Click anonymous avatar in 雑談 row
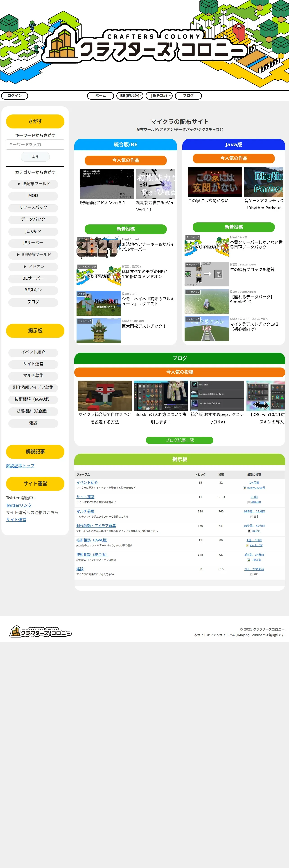Screen dimensions: 289x868 pos(251,574)
